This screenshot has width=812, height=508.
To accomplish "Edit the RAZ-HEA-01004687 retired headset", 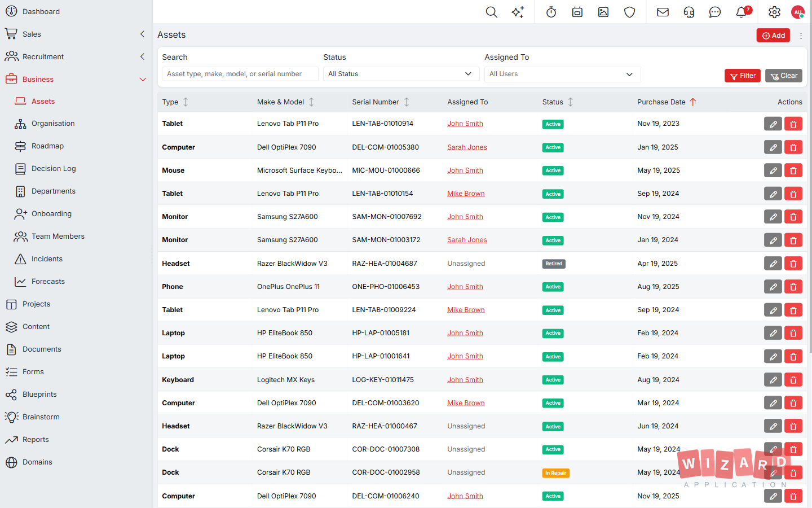I will (773, 264).
